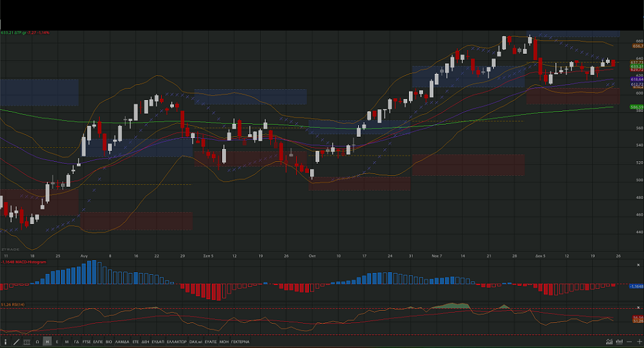Load the DAX.wi symbol chart
The width and height of the screenshot is (644, 348).
click(x=195, y=342)
